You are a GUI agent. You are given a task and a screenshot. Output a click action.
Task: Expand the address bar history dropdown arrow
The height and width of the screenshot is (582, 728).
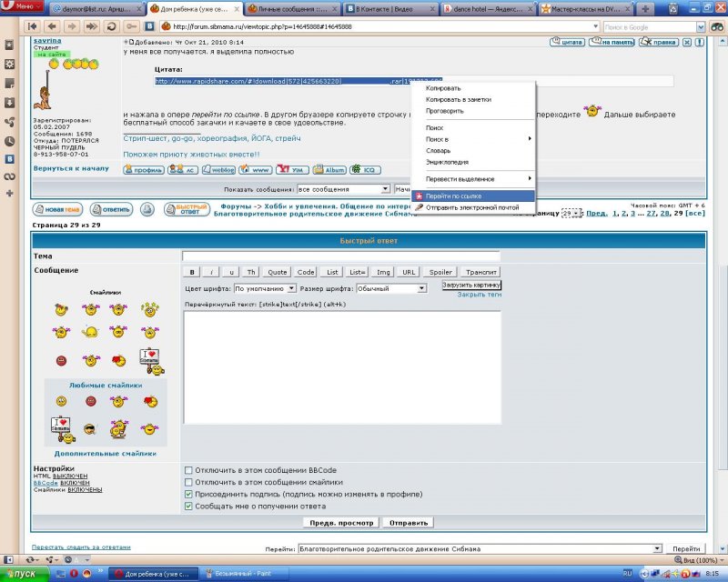click(x=596, y=27)
